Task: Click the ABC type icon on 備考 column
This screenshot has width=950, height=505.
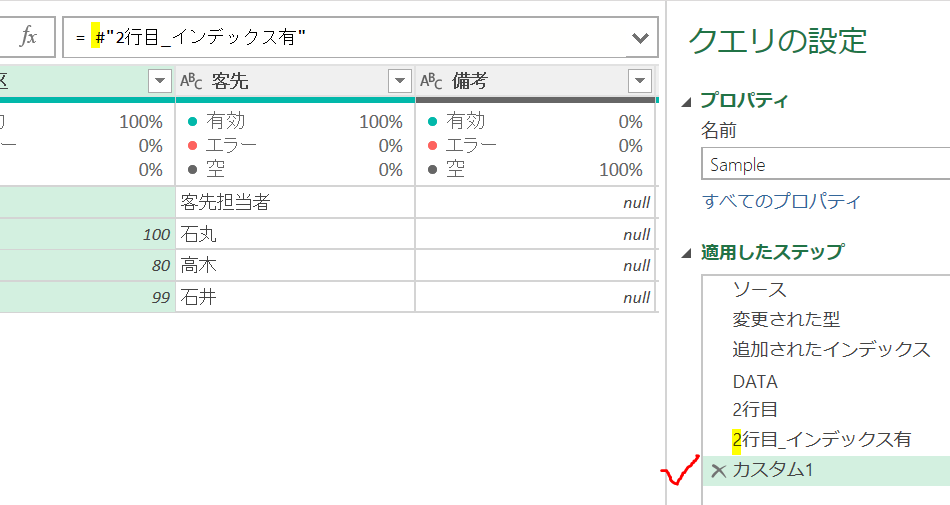Action: [x=432, y=81]
